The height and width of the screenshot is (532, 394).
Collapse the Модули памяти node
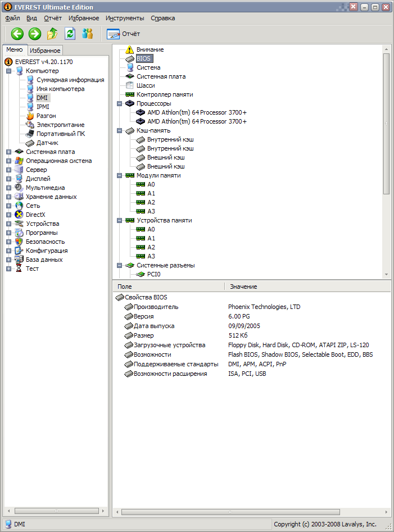coord(120,175)
